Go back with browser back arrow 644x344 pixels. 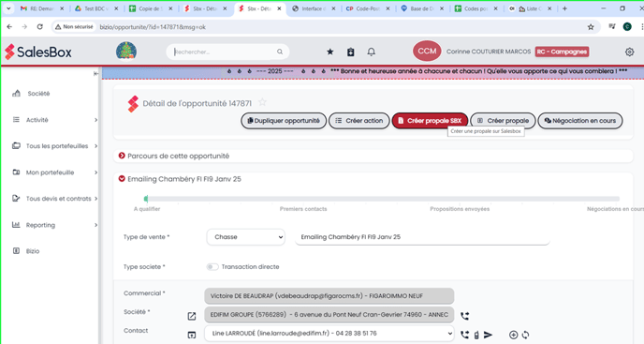pyautogui.click(x=9, y=27)
